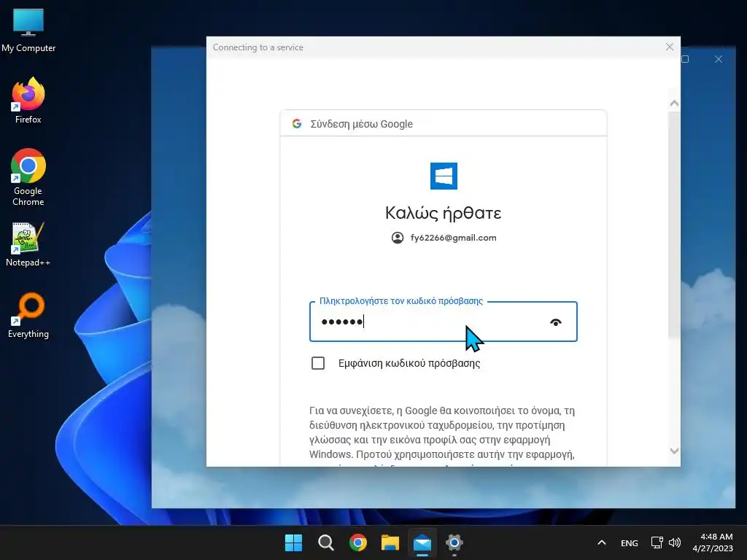Open Google Chrome desktop shortcut
747x560 pixels.
[28, 177]
